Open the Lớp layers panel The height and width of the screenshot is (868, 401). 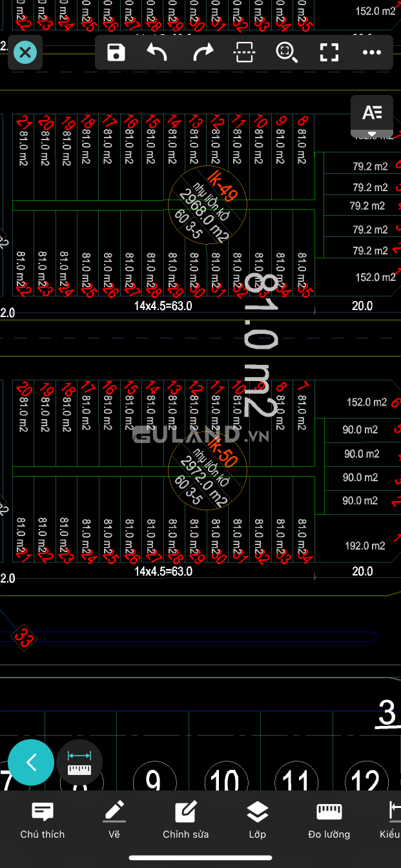click(x=257, y=820)
